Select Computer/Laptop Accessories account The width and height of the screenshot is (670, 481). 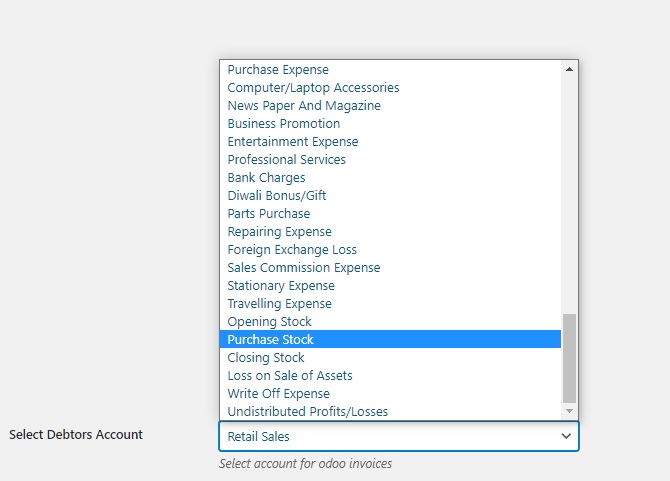(390, 87)
